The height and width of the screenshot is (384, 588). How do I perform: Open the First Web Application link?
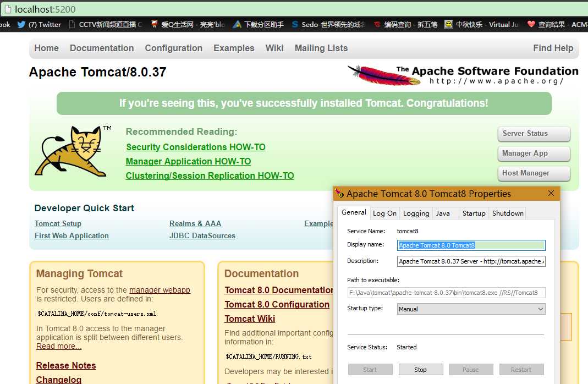point(72,235)
